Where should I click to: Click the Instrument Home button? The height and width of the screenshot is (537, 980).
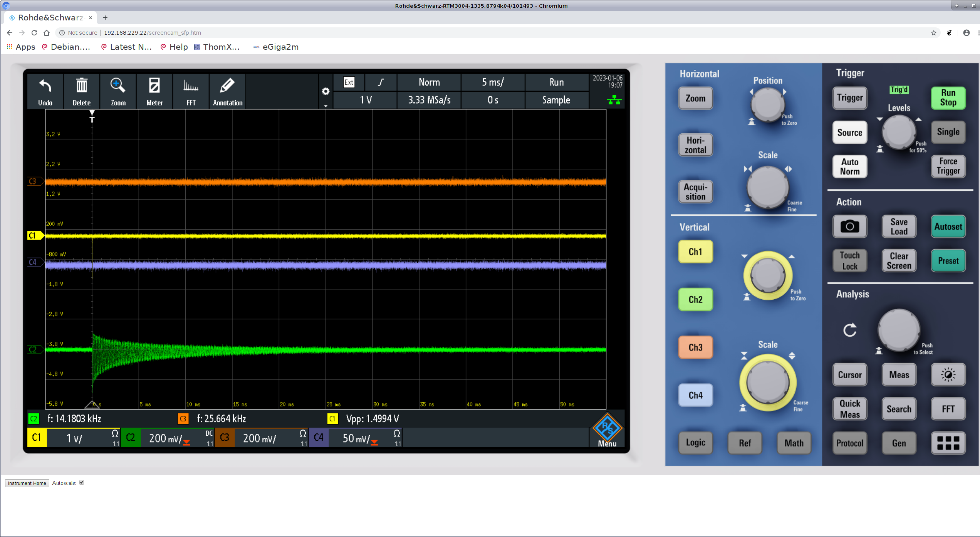(27, 483)
